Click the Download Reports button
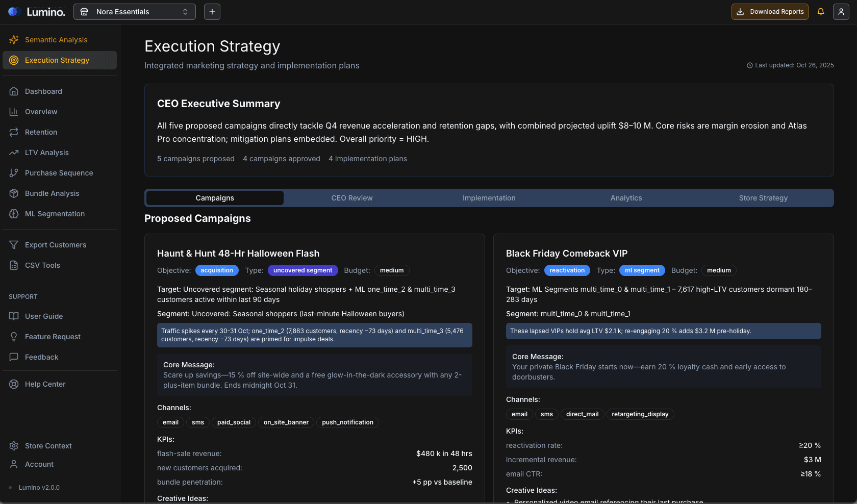857x504 pixels. [x=769, y=11]
